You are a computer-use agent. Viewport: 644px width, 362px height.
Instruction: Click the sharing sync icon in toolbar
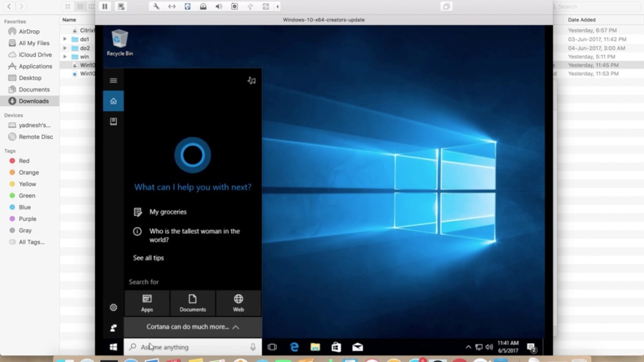(266, 7)
